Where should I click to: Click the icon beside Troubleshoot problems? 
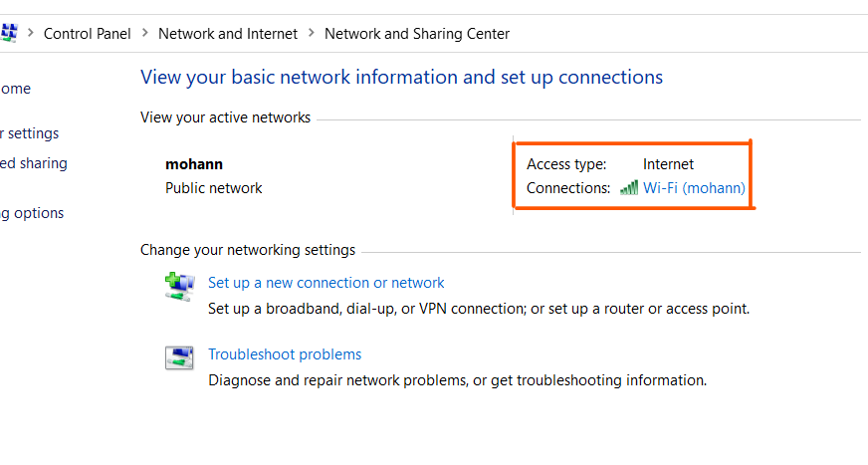coord(179,357)
